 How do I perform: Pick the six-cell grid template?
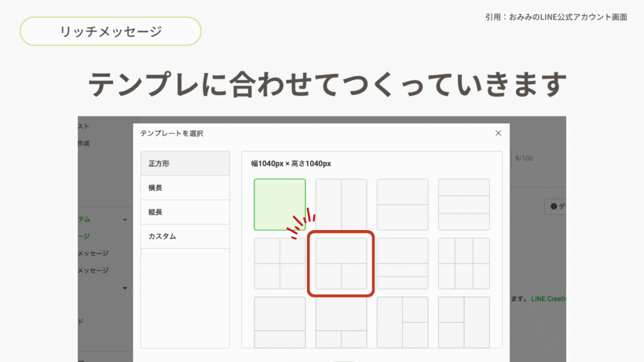[x=464, y=263]
